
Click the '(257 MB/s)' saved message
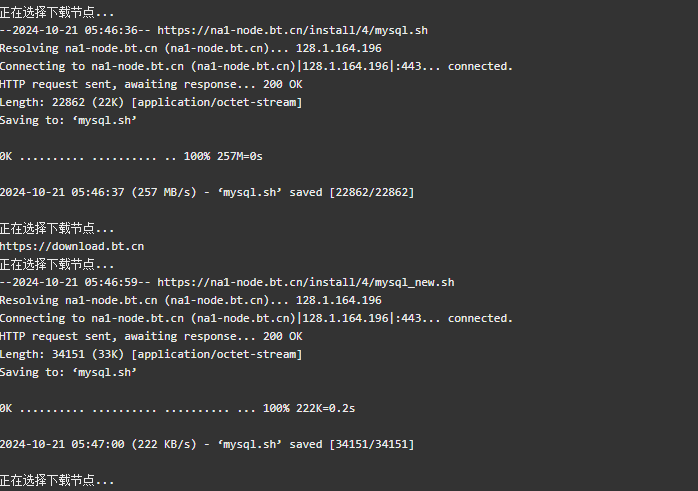207,192
